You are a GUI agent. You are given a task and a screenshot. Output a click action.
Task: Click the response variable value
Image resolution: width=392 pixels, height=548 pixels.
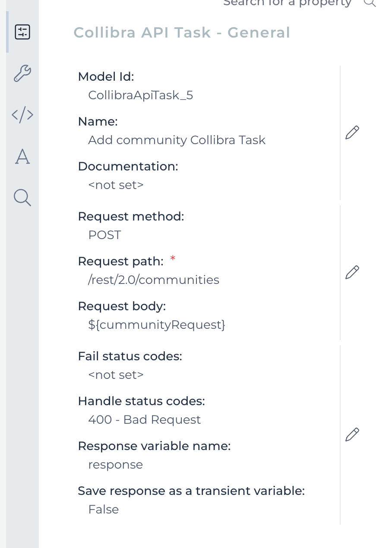point(115,464)
